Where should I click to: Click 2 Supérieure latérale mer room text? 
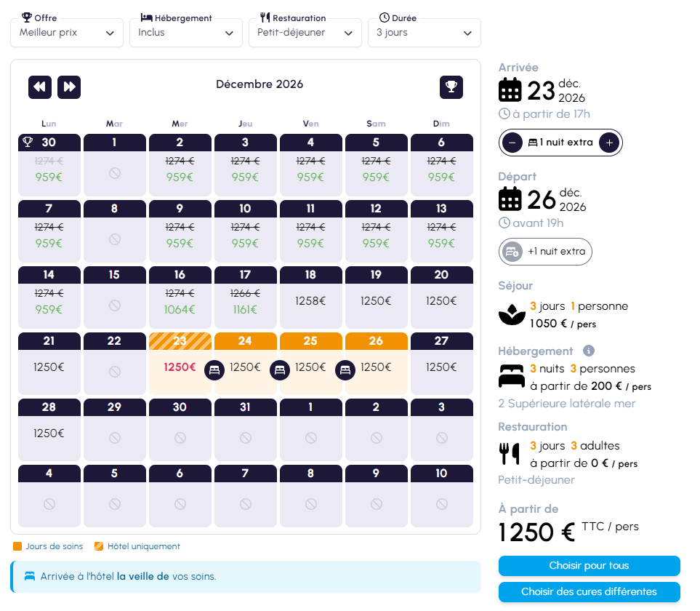click(567, 404)
